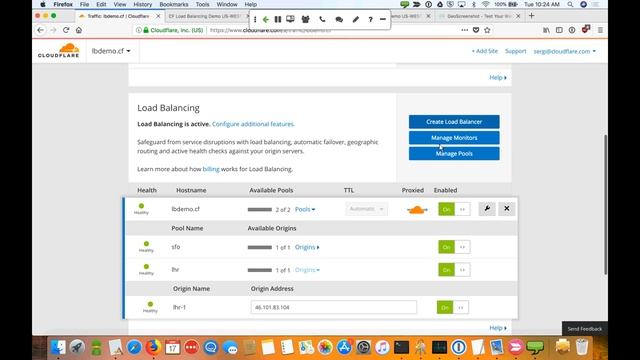Screen dimensions: 640x360
Task: Minimize the floating meeting toolbar
Action: click(383, 19)
